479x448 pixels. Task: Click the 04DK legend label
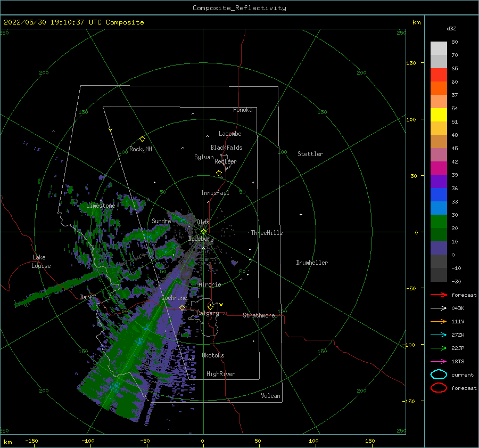tap(458, 308)
